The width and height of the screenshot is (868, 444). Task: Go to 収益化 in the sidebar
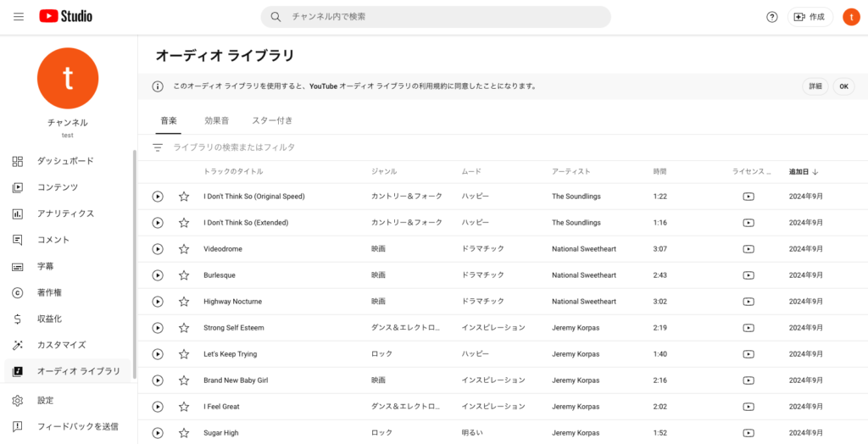66,319
